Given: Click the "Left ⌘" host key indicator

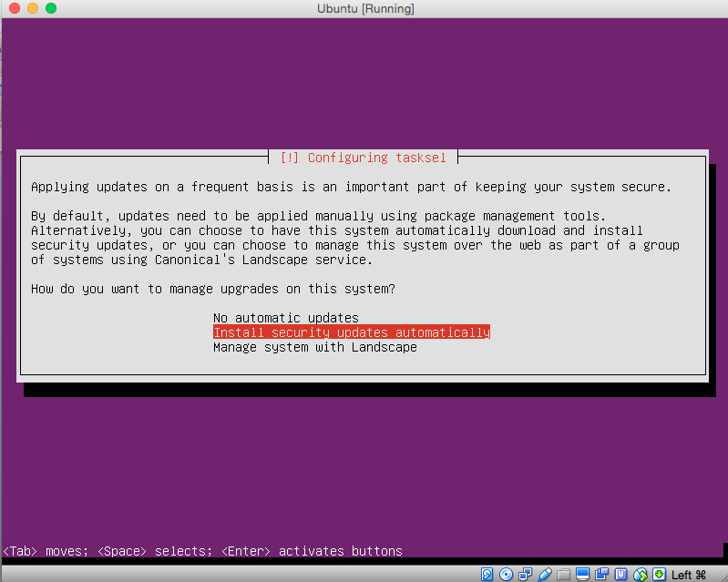Looking at the screenshot, I should click(690, 575).
